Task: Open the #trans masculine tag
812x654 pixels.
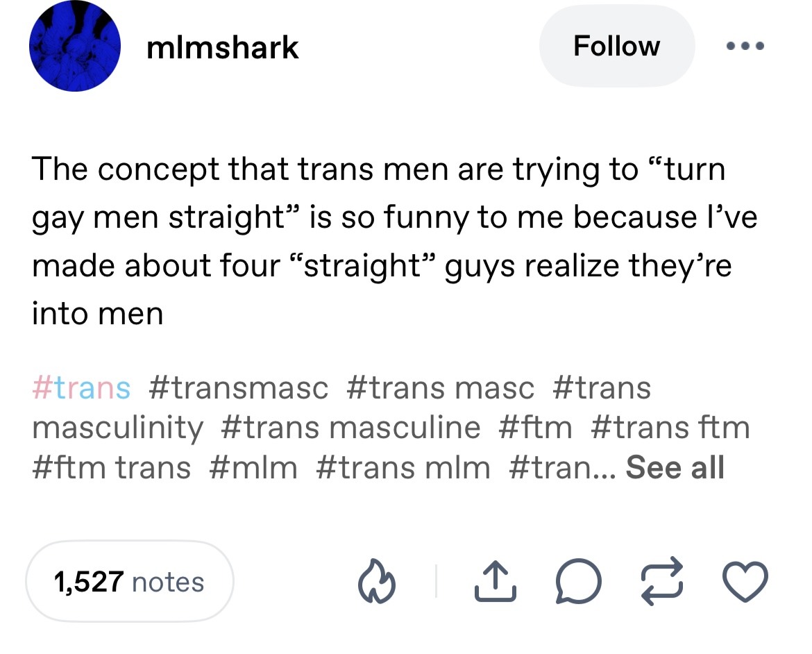Action: [350, 428]
